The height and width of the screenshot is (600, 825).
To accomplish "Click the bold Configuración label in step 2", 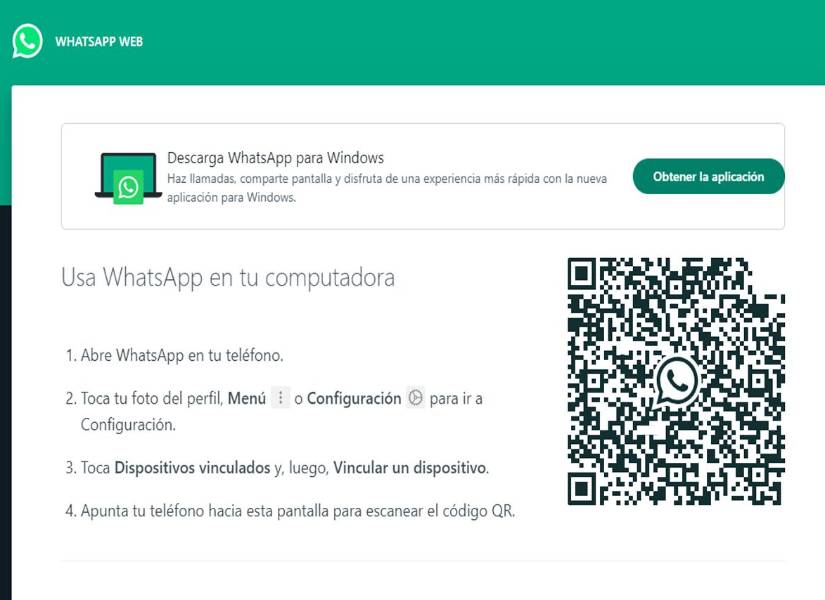I will pyautogui.click(x=353, y=398).
